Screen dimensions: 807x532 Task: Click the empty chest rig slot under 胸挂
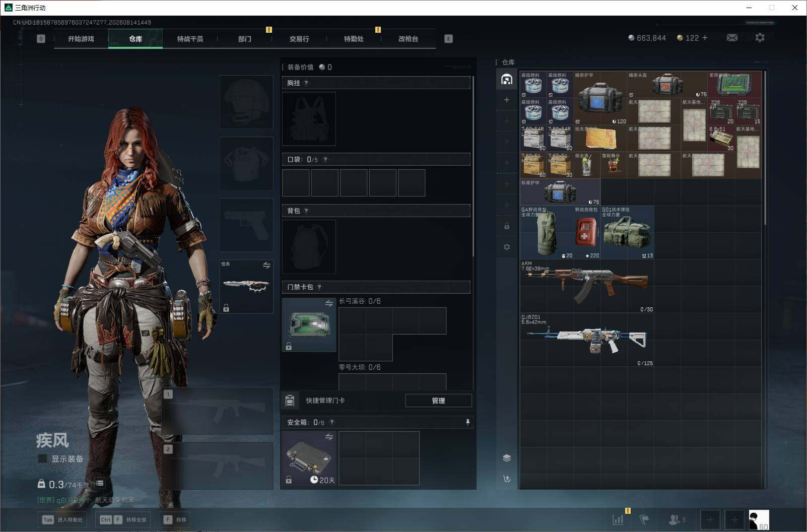[x=309, y=119]
